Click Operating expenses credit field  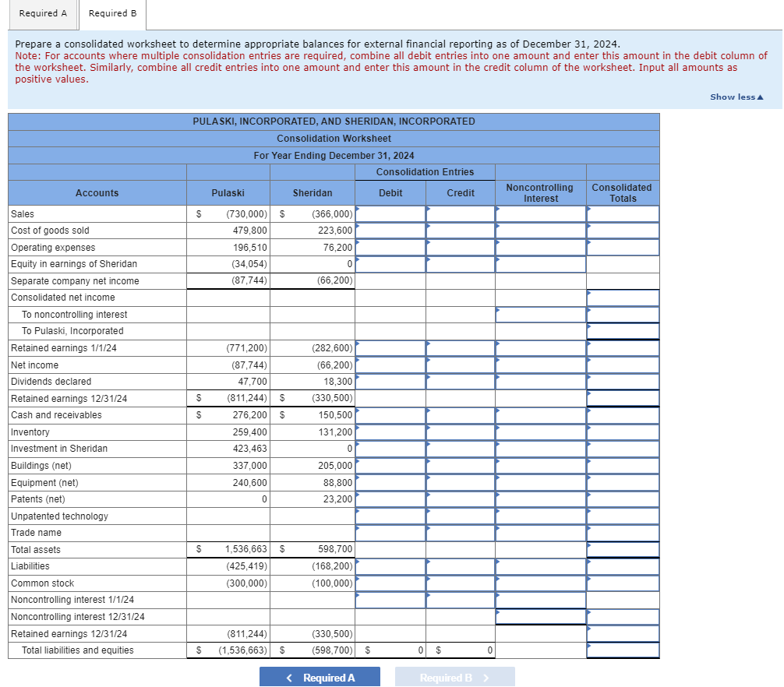461,248
